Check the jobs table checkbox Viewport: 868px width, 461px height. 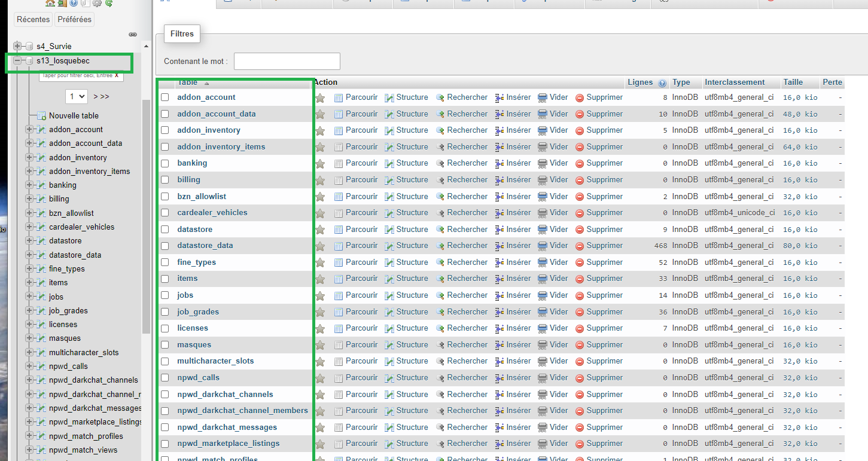pyautogui.click(x=165, y=295)
